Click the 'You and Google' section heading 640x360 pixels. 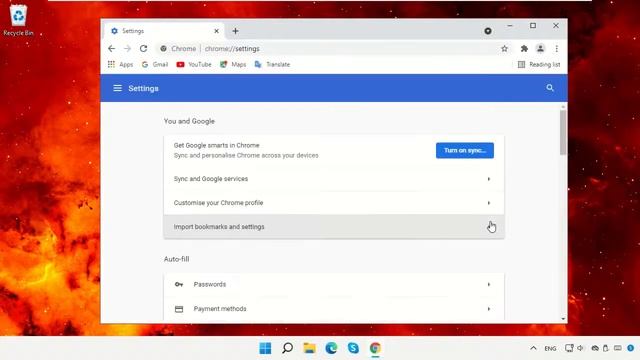(x=189, y=121)
